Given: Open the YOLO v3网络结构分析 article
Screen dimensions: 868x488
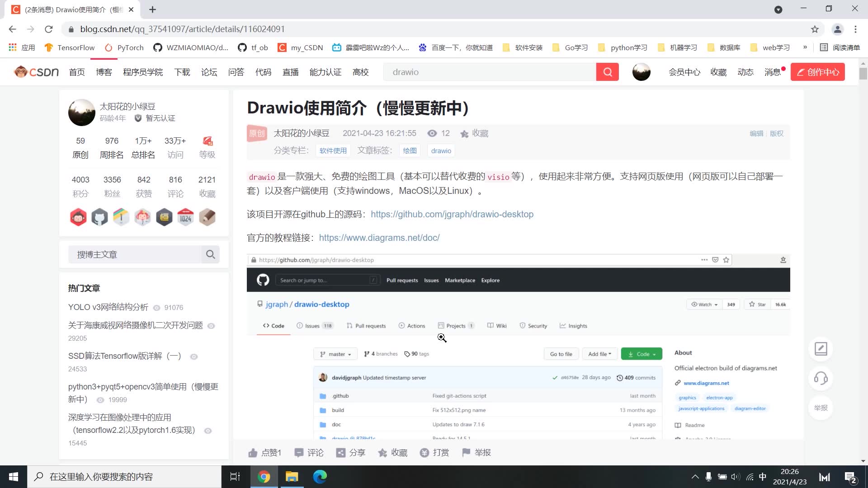Looking at the screenshot, I should (108, 307).
